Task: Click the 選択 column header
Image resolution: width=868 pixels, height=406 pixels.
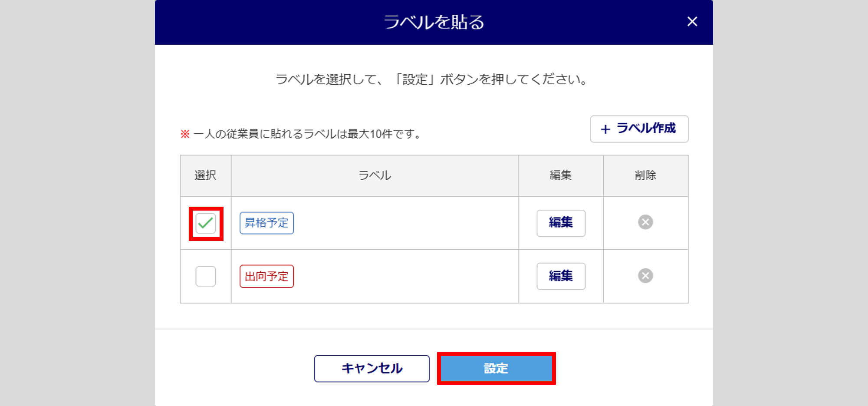Action: click(205, 175)
